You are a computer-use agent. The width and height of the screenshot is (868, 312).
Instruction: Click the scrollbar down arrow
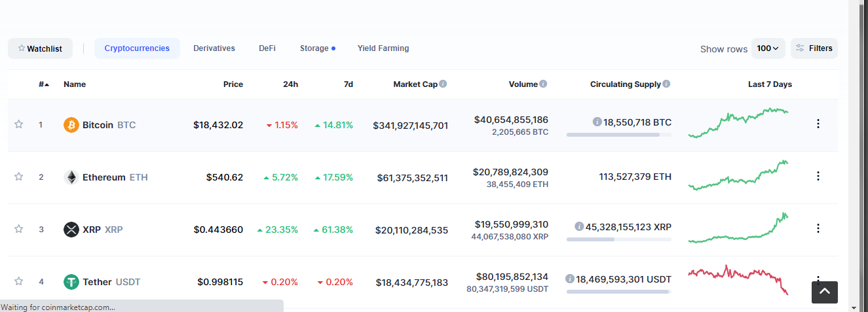pos(854,307)
